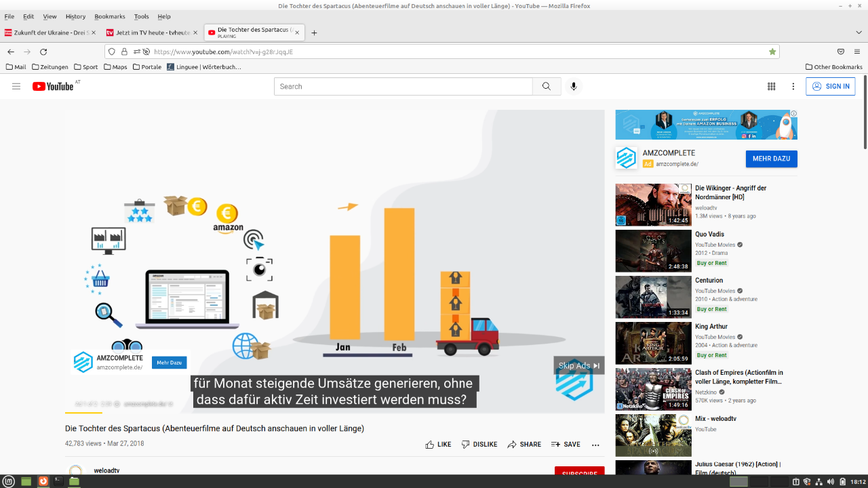868x488 pixels.
Task: Open the Pocket save icon
Action: click(x=841, y=52)
